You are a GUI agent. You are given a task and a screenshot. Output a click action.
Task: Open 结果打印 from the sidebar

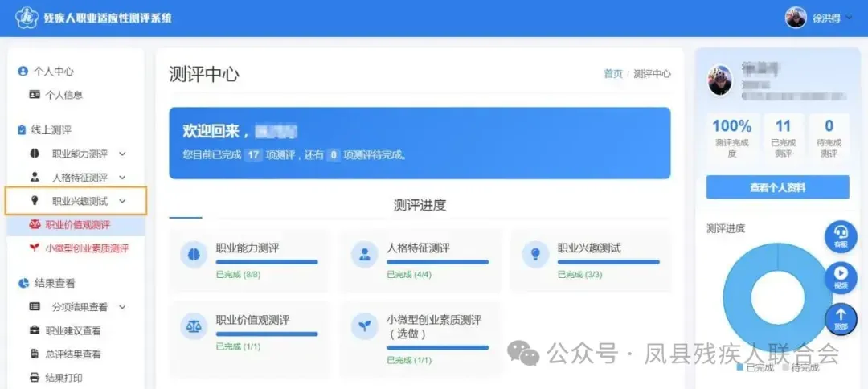(x=63, y=377)
